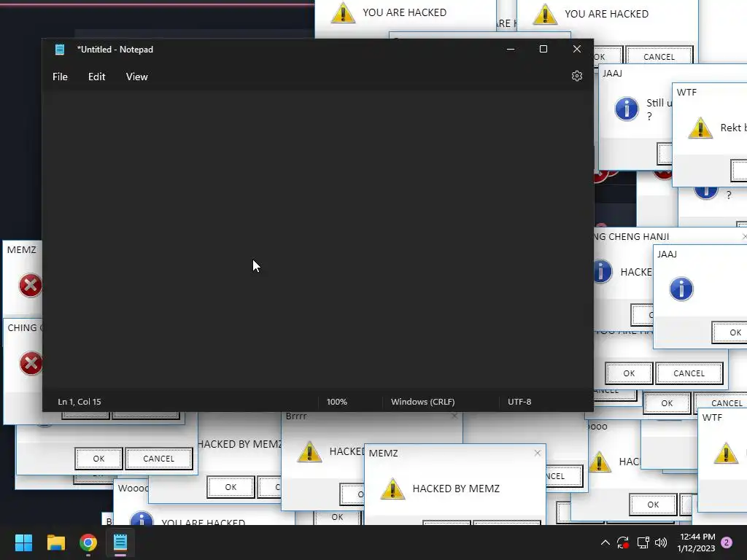Image resolution: width=747 pixels, height=560 pixels.
Task: Open Google Chrome from the taskbar
Action: tap(88, 542)
